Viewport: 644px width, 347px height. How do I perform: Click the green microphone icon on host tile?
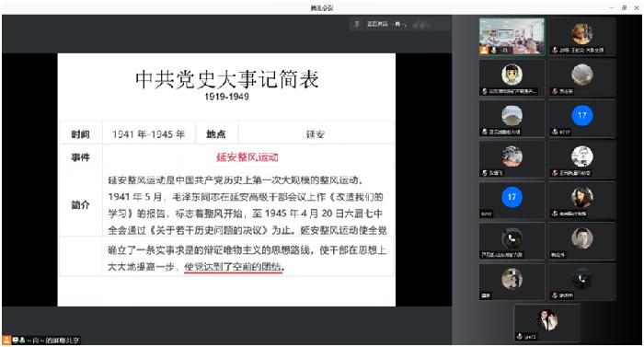pyautogui.click(x=493, y=50)
